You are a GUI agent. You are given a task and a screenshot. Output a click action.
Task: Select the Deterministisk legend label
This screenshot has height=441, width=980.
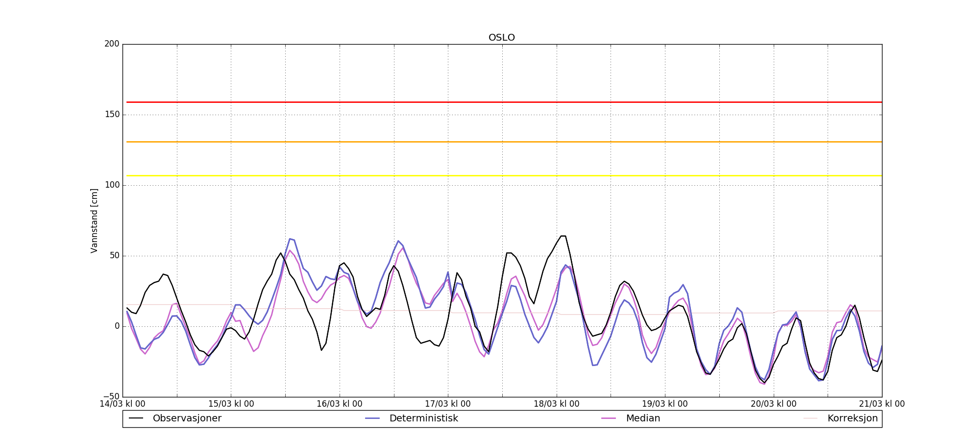(x=423, y=418)
